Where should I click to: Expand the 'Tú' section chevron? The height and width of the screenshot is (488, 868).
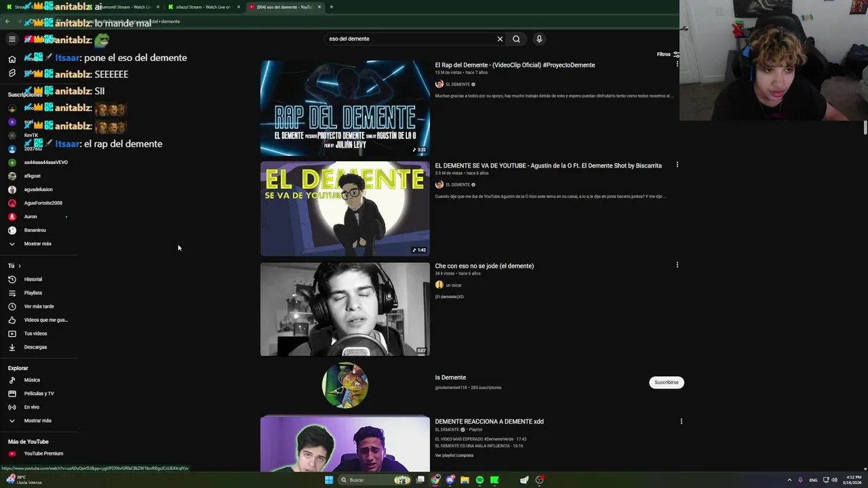[x=20, y=266]
